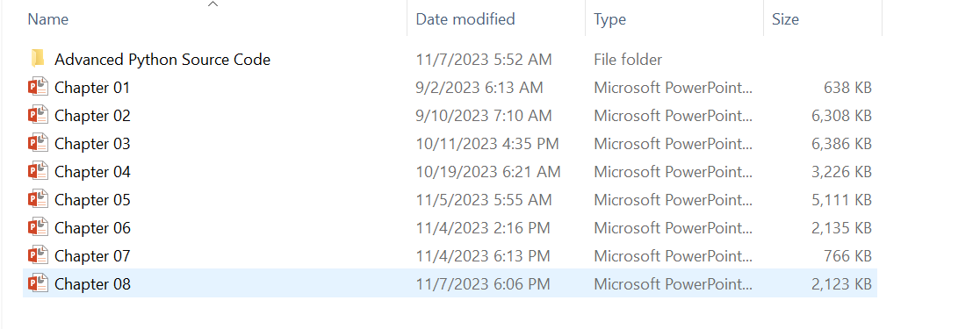The height and width of the screenshot is (329, 980).
Task: Sort files by the Date modified column
Action: [x=465, y=19]
